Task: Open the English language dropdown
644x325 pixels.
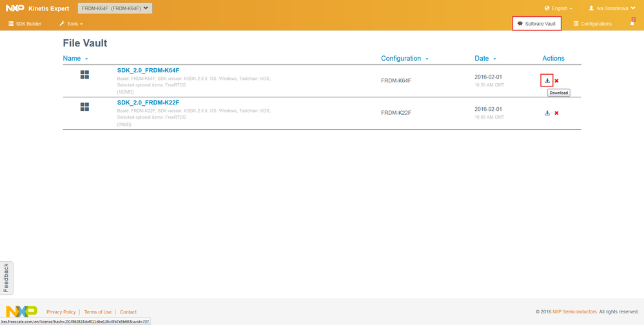Action: 558,8
